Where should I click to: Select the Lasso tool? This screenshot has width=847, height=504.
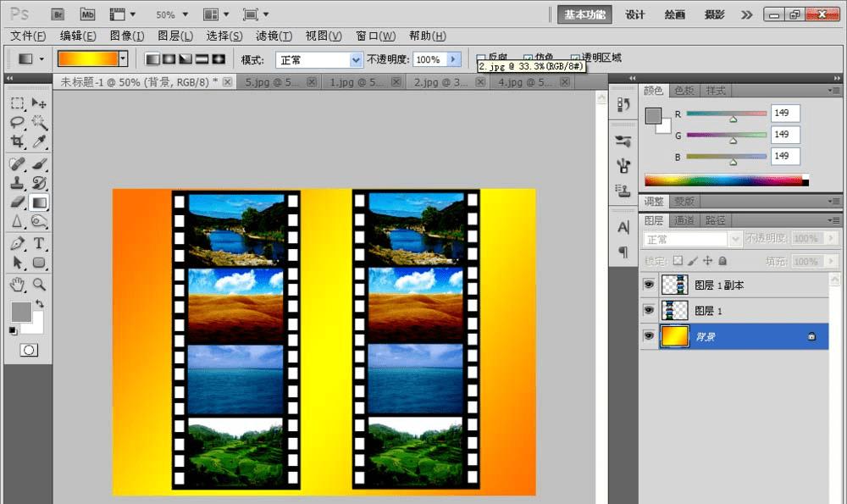click(x=17, y=123)
